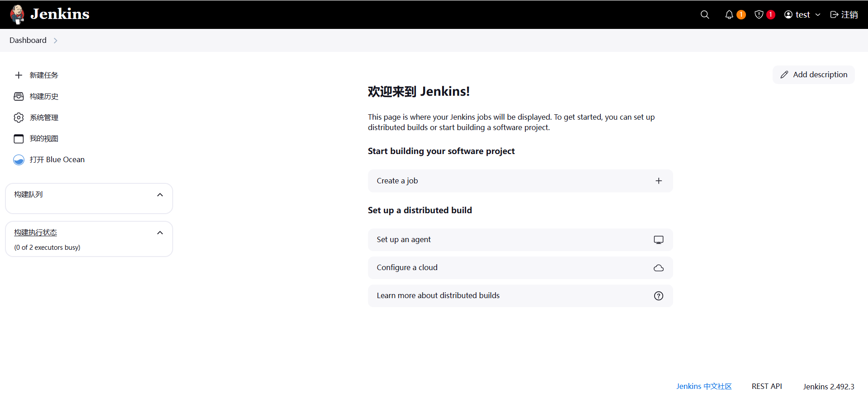Open Learn more about distributed builds
Viewport: 868px width, 402px height.
click(x=520, y=296)
